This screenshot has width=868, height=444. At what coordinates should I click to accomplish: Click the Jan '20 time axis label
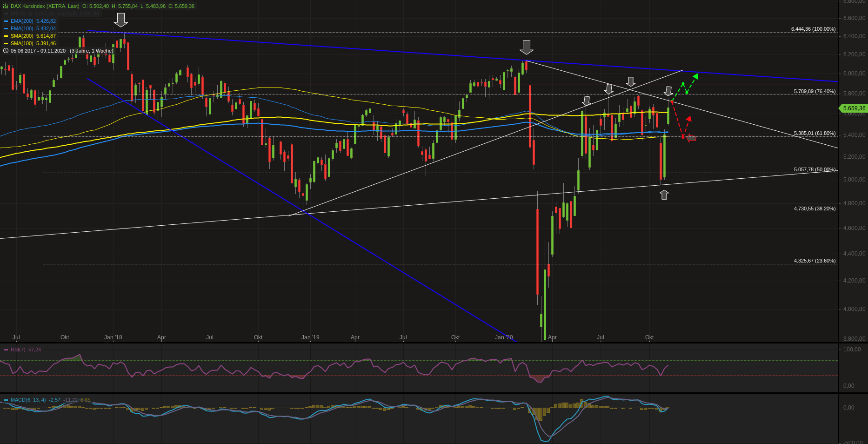[504, 337]
